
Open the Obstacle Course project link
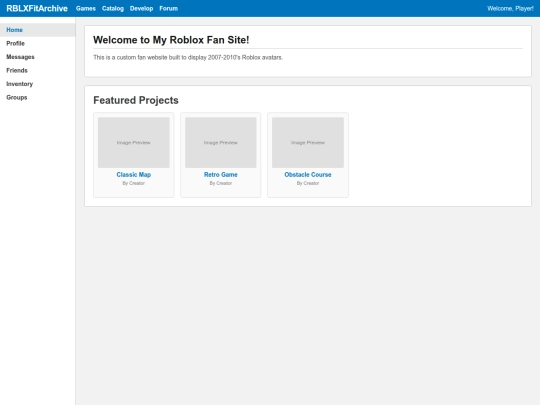tap(308, 175)
